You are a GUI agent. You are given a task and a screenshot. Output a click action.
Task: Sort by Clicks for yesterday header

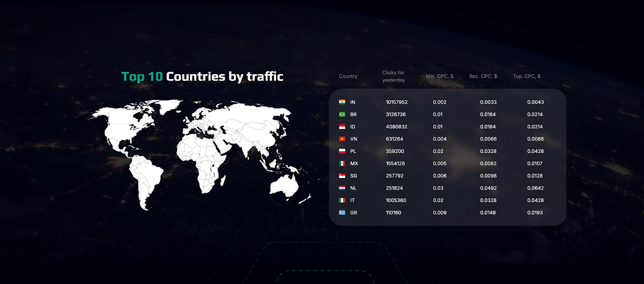tap(393, 76)
